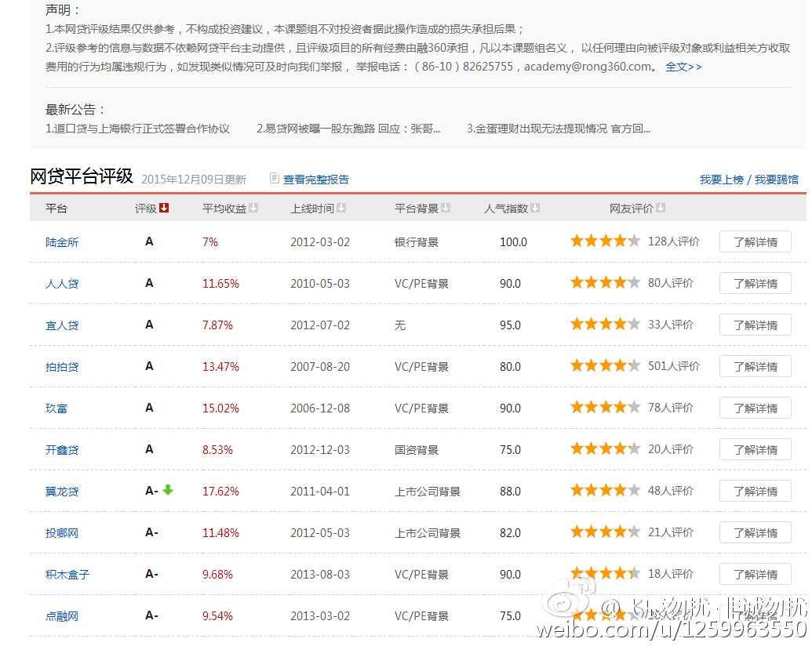Sort the table by 平台背景 arrow icon

pos(446,208)
